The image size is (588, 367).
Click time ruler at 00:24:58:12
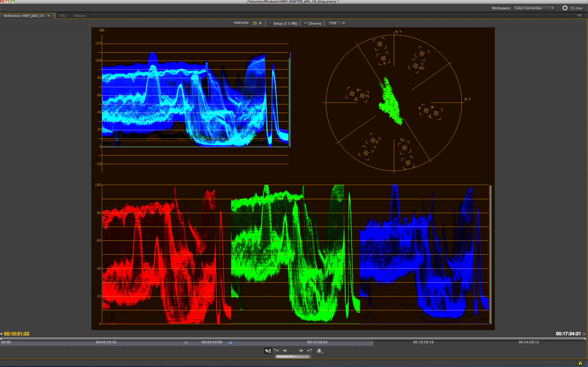click(529, 342)
